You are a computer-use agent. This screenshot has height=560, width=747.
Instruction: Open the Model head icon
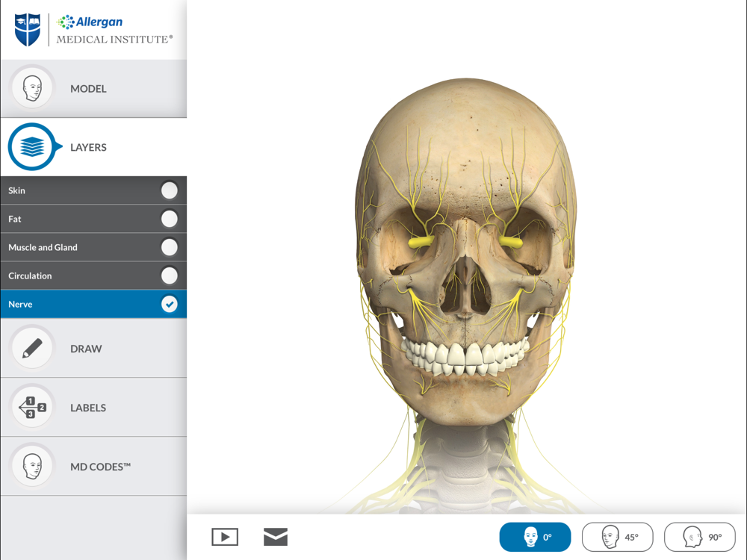(32, 88)
